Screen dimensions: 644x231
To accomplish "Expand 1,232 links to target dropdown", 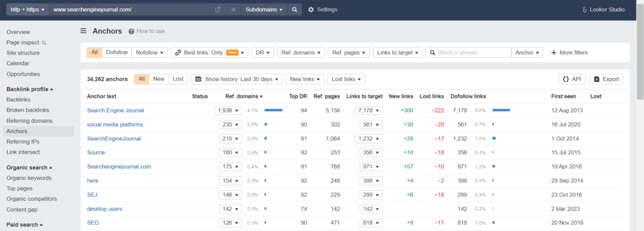I will tap(369, 138).
